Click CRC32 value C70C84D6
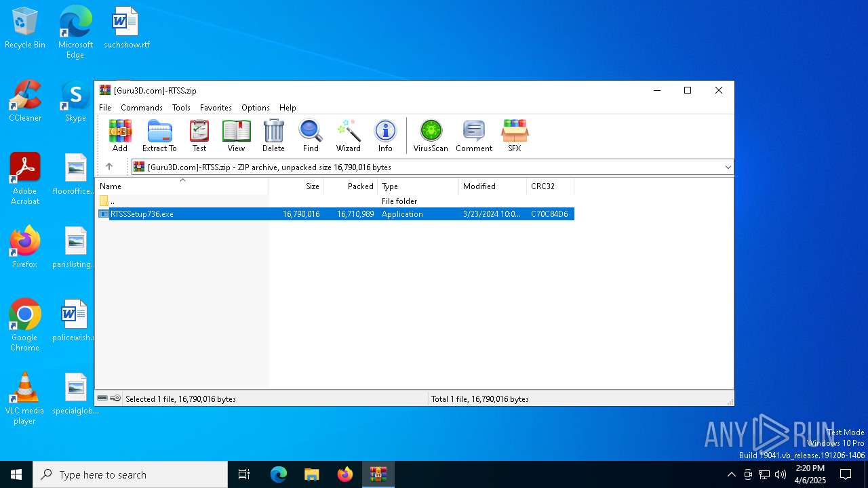This screenshot has width=868, height=488. point(549,214)
